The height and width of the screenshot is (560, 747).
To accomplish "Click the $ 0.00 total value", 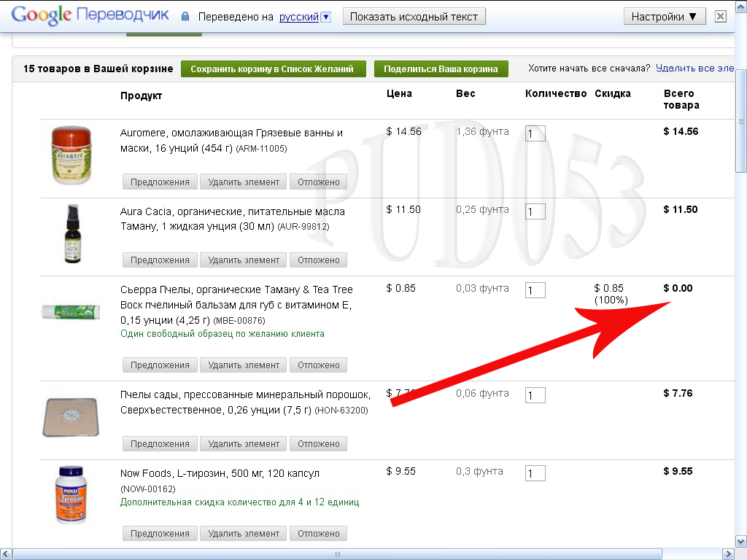I will pos(678,288).
